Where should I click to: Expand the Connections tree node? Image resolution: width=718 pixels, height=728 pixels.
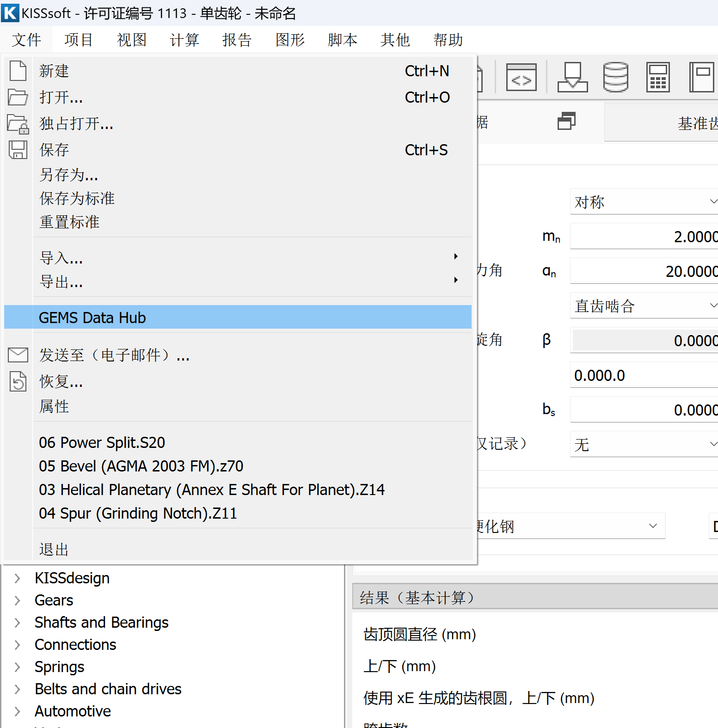point(17,645)
